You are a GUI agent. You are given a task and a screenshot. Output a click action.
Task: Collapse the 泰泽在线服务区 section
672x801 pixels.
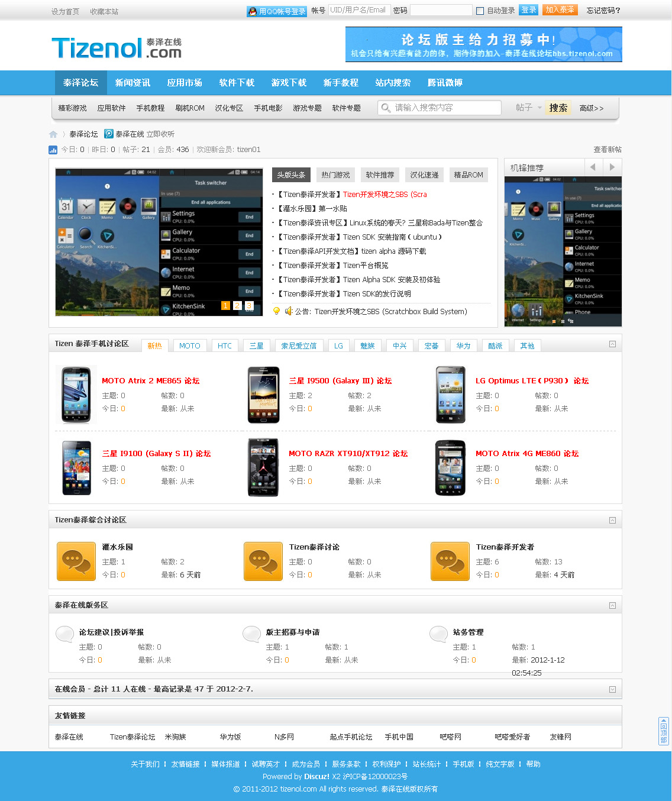[612, 605]
